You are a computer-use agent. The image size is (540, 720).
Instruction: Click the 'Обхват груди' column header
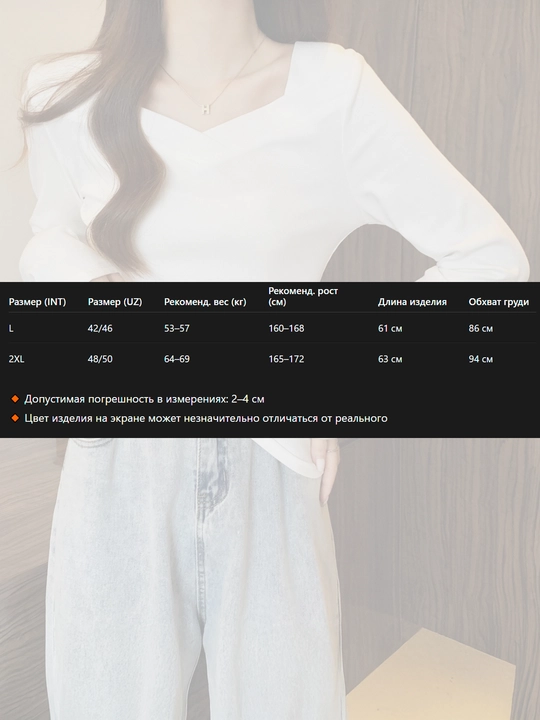pos(499,302)
